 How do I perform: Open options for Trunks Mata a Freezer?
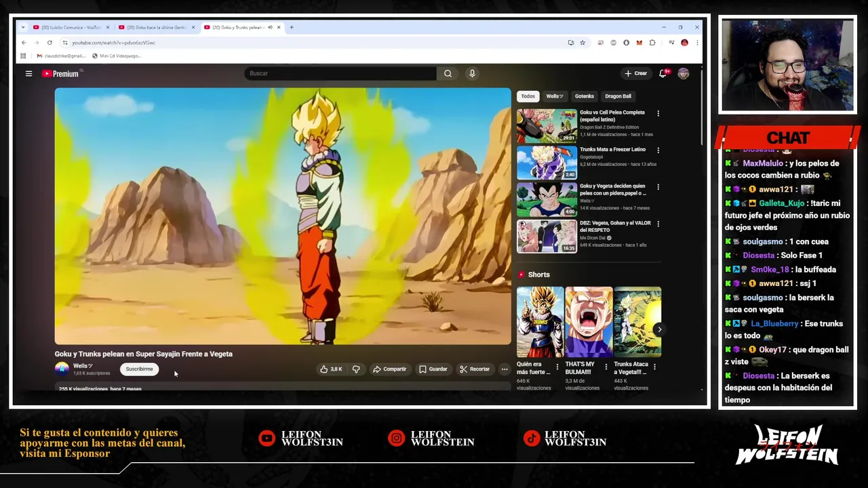[x=658, y=150]
